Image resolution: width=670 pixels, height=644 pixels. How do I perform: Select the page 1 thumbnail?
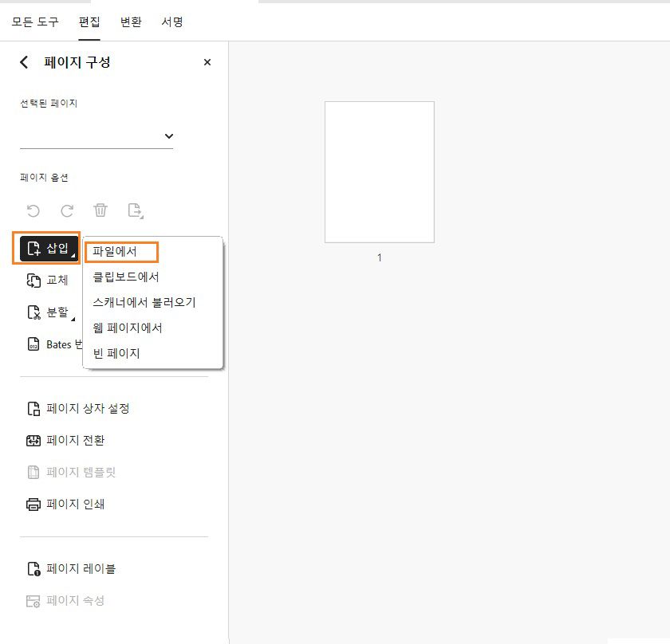click(379, 171)
